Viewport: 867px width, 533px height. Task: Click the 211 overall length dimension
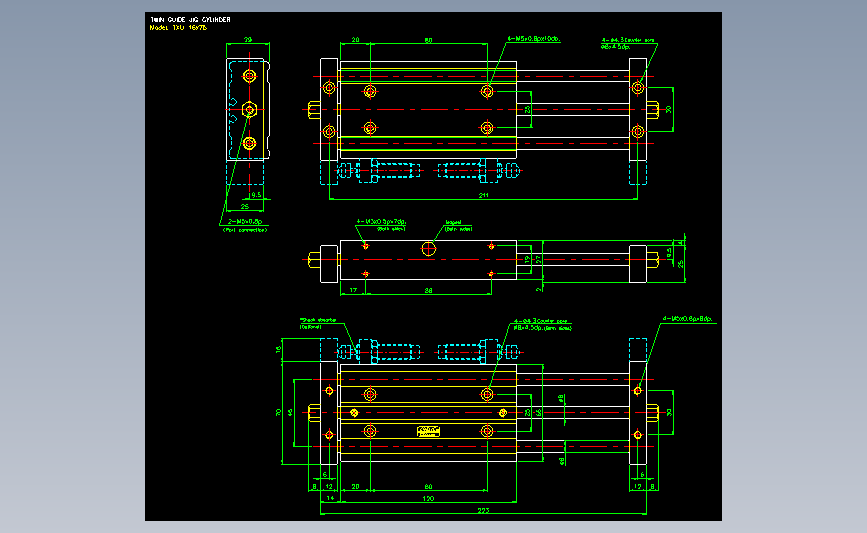coord(483,195)
